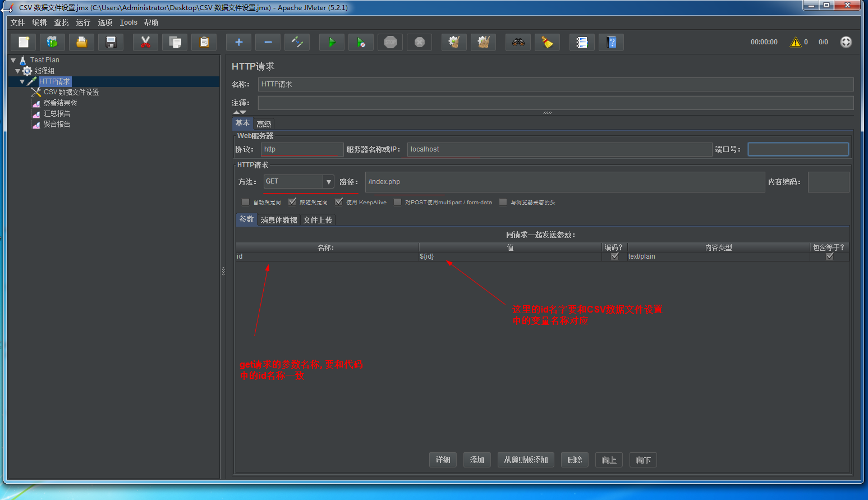Image resolution: width=868 pixels, height=500 pixels.
Task: Click the 端口号 input field
Action: (x=797, y=149)
